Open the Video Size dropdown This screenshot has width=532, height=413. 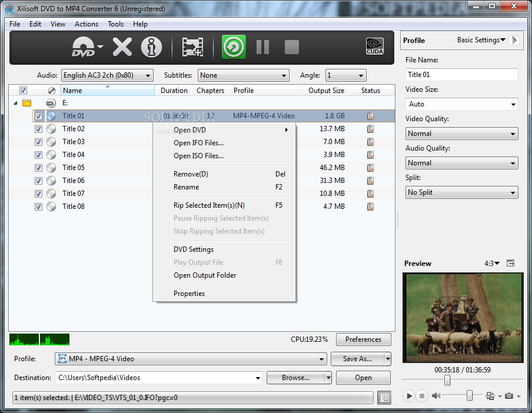461,104
